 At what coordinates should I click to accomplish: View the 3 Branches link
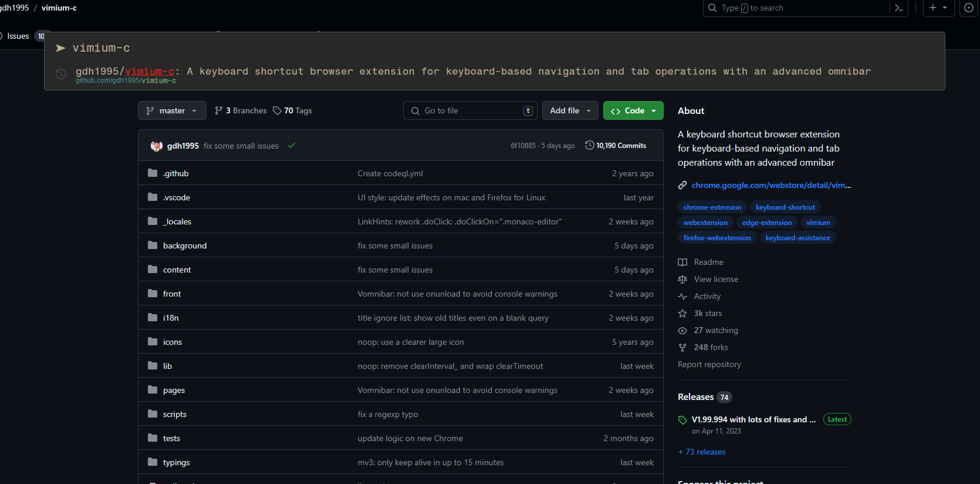[x=241, y=110]
